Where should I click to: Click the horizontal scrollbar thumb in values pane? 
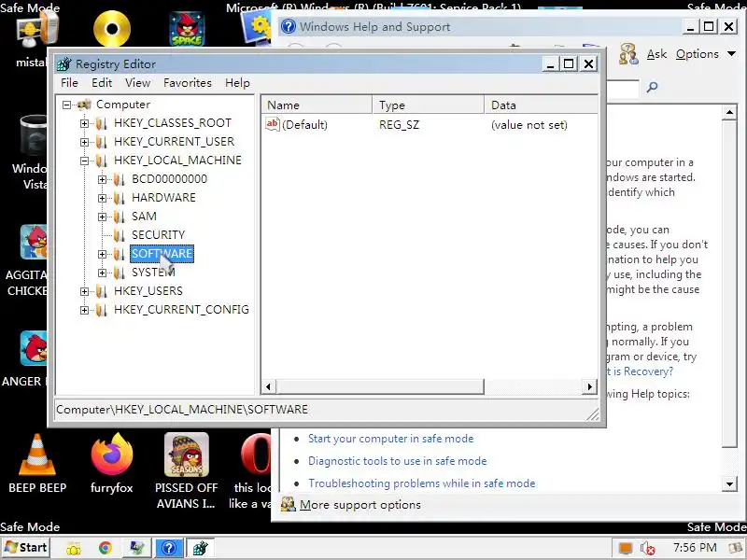point(380,386)
